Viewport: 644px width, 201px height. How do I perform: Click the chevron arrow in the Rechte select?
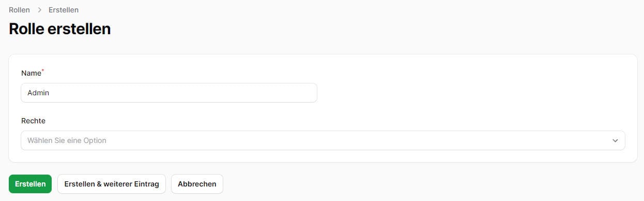point(615,140)
